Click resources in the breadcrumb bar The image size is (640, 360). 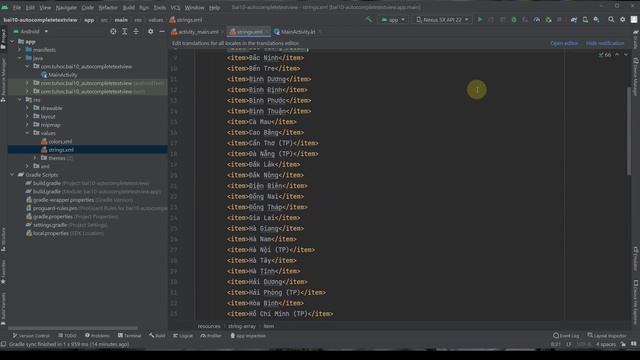tap(209, 326)
